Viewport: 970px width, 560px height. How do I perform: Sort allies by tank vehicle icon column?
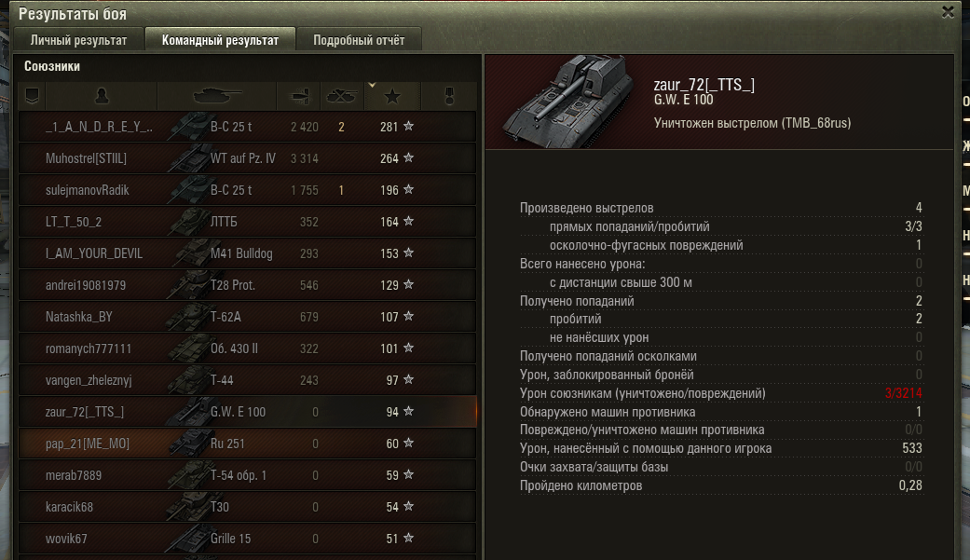click(x=216, y=96)
